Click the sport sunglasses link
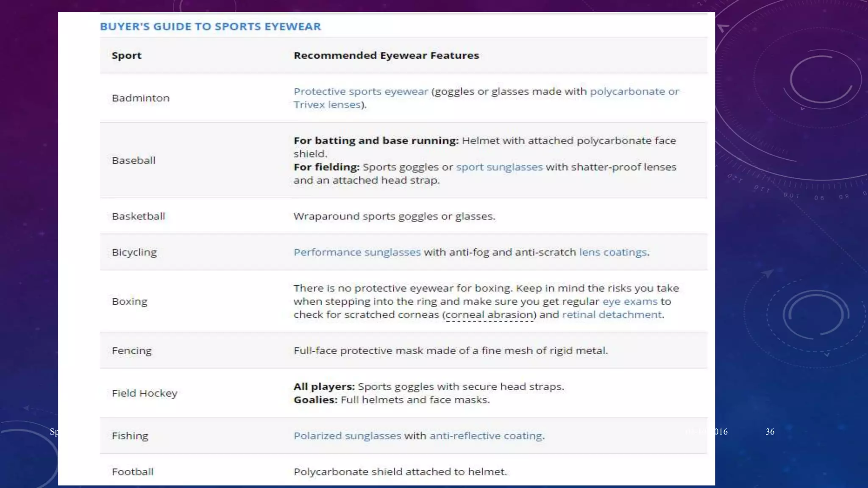This screenshot has width=868, height=488. 499,167
